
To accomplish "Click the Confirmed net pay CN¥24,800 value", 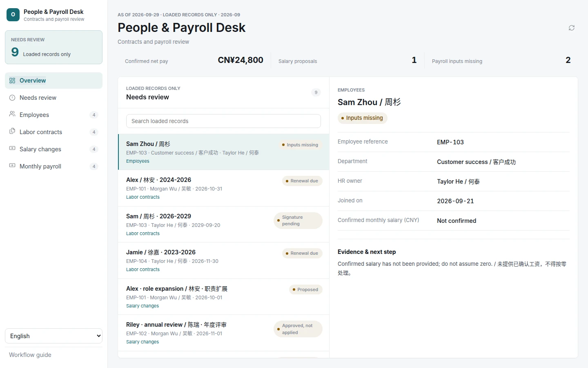I will click(x=241, y=60).
